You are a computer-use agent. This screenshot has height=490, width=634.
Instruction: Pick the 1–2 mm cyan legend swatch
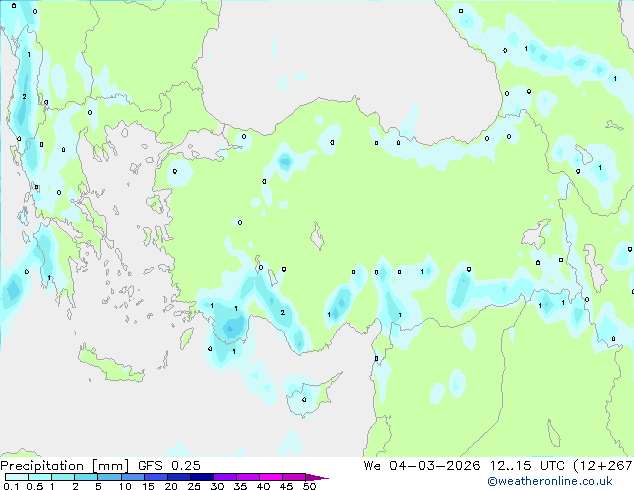63,477
